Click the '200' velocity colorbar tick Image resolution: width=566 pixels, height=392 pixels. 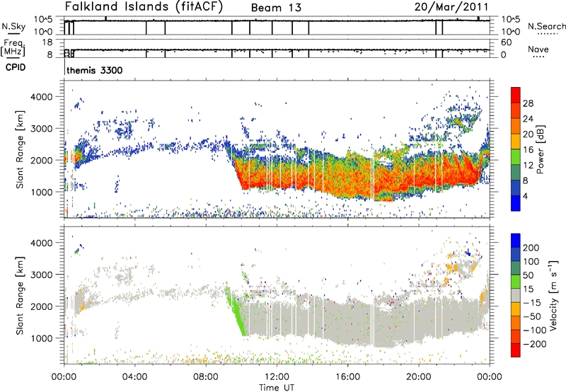point(531,248)
